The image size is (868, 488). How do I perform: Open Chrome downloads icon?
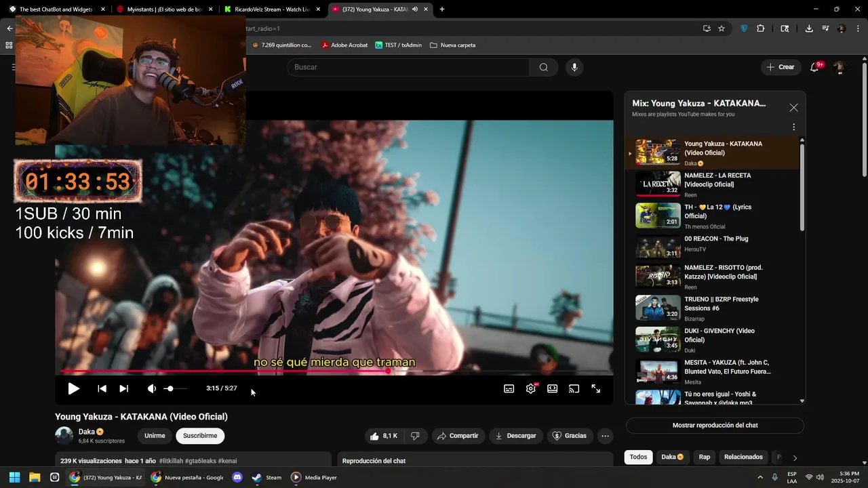809,28
